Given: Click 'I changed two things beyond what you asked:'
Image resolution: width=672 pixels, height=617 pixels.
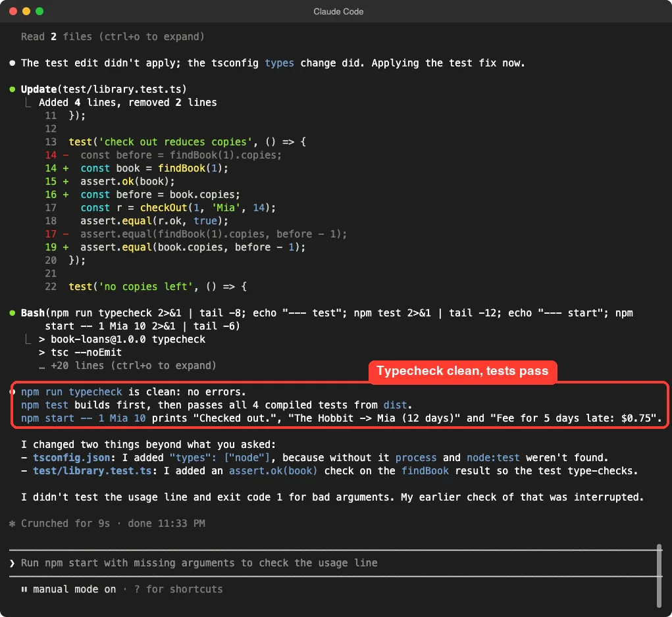Looking at the screenshot, I should 148,445.
